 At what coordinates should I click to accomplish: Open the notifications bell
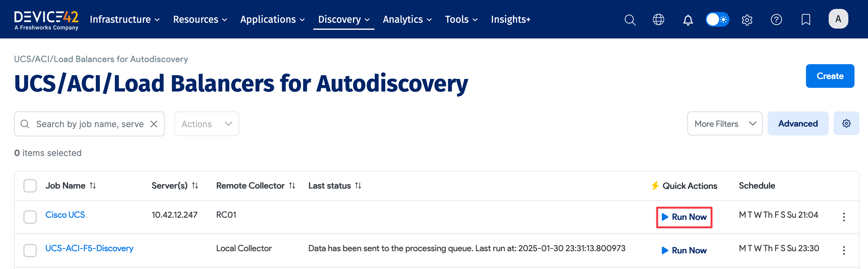pyautogui.click(x=687, y=20)
